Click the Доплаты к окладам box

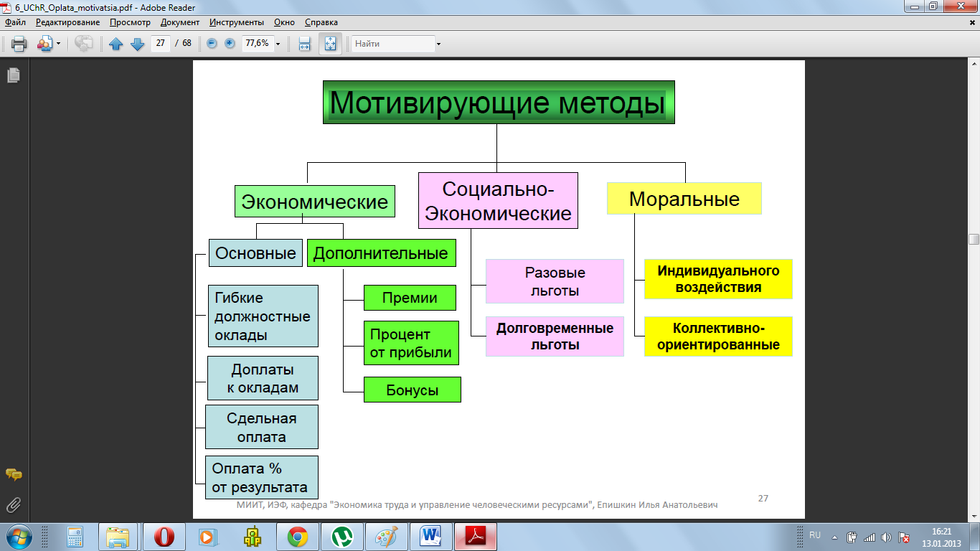pos(263,379)
